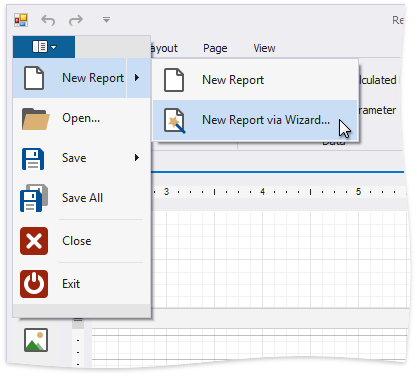Toggle the application menu button
Screen dimensions: 417x376
coord(44,47)
